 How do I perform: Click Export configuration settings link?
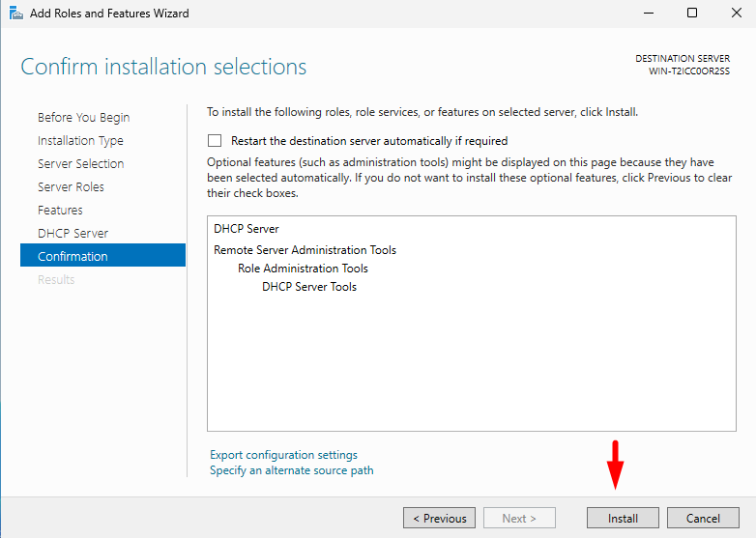coord(283,455)
